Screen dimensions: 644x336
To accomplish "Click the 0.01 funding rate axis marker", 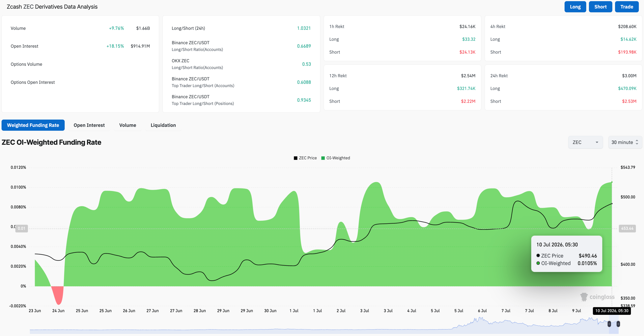I will click(x=21, y=228).
